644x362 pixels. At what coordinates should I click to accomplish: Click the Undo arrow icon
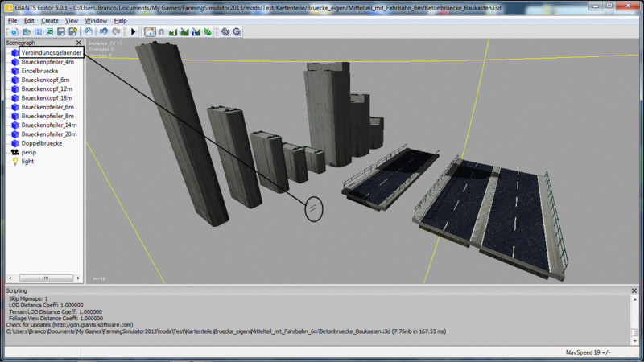[103, 31]
